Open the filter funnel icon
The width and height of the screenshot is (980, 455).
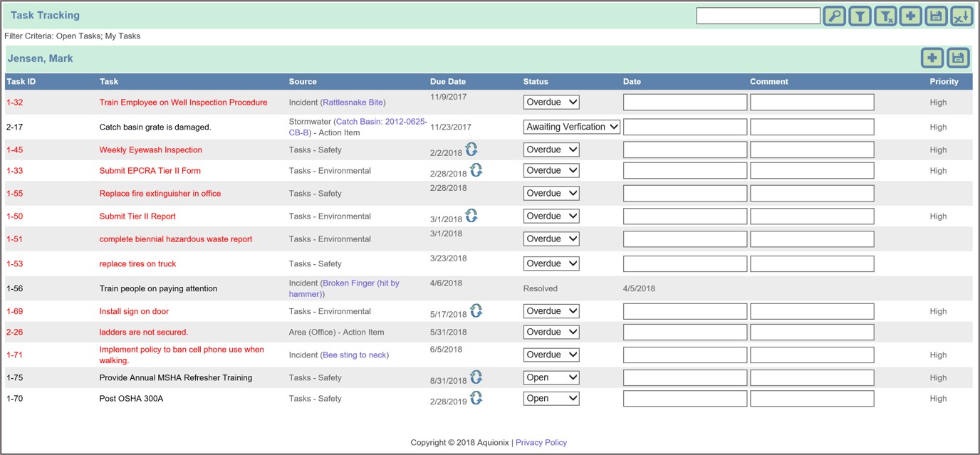click(x=860, y=16)
